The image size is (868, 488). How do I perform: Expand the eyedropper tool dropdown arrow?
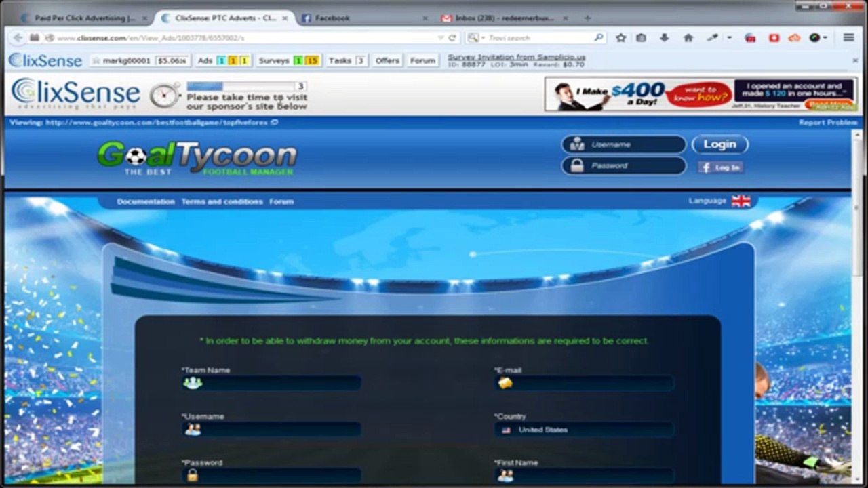(x=729, y=38)
